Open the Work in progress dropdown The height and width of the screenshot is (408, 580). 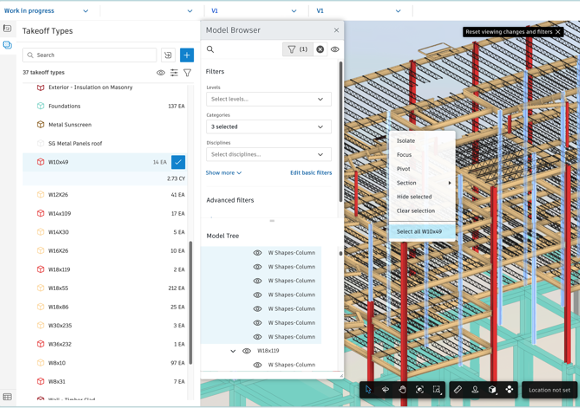[46, 11]
